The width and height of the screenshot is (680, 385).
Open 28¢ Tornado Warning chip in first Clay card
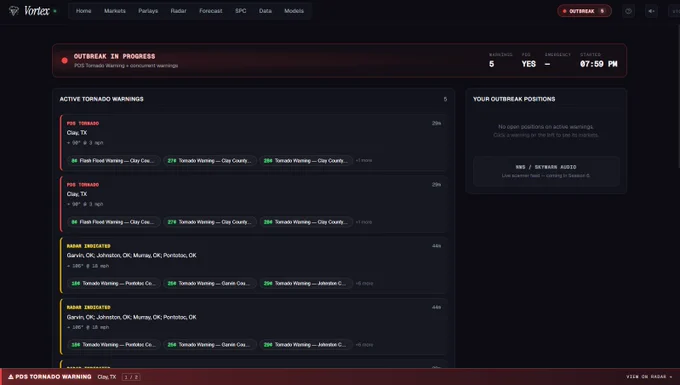click(306, 160)
